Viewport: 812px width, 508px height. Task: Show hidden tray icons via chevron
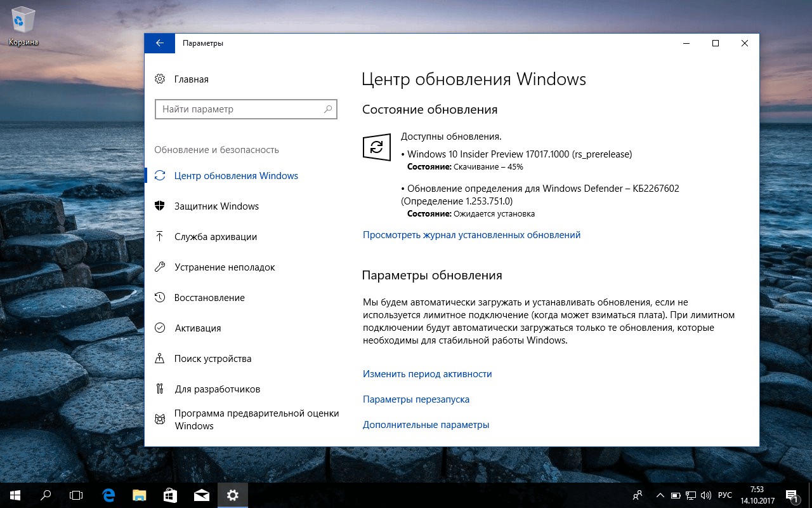[x=660, y=495]
